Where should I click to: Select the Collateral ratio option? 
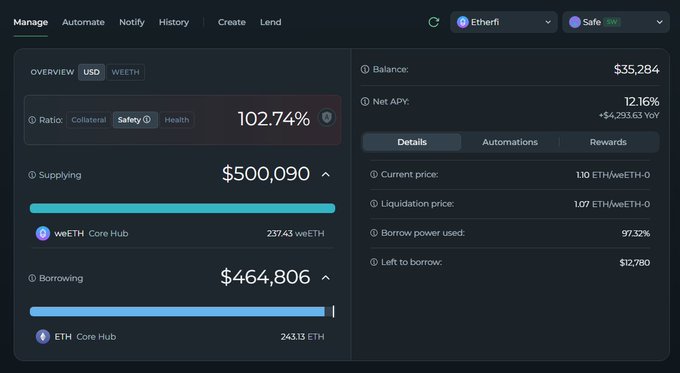[88, 120]
